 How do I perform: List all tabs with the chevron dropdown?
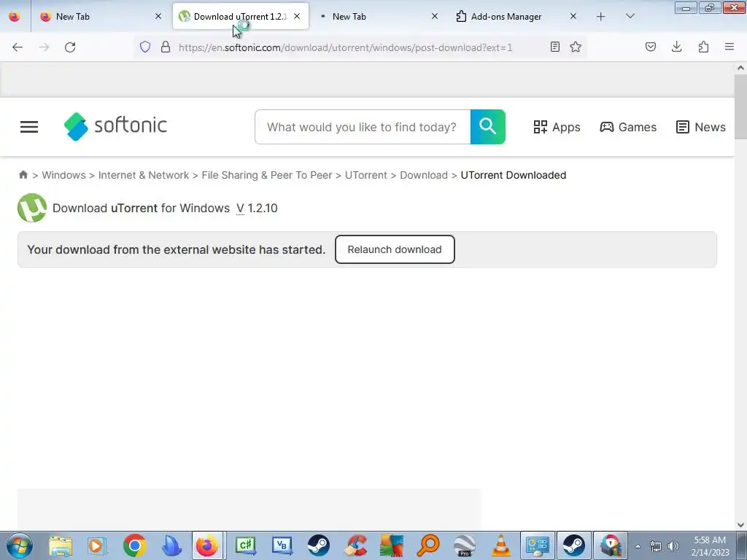(x=630, y=17)
